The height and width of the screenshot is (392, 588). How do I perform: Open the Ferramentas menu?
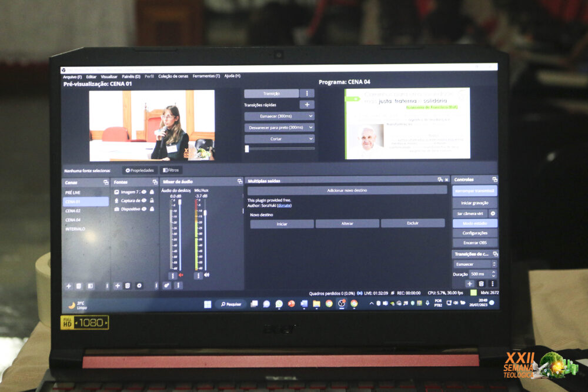[x=206, y=76]
